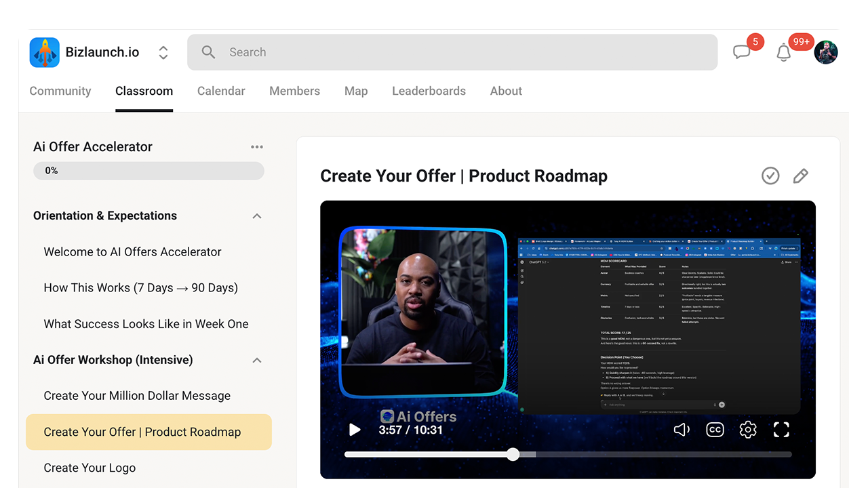This screenshot has height=488, width=868.
Task: Collapse the Orientation & Expectations section
Action: click(257, 216)
